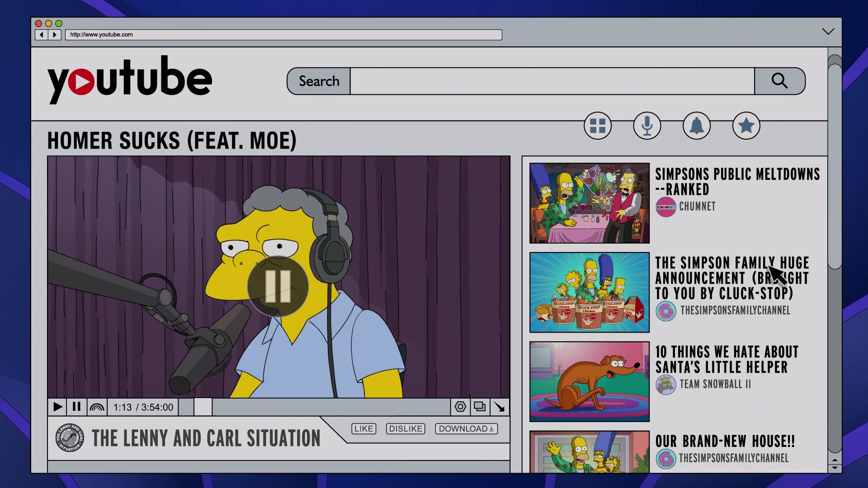Open the CHUMNET channel name
This screenshot has width=868, height=488.
(x=697, y=206)
